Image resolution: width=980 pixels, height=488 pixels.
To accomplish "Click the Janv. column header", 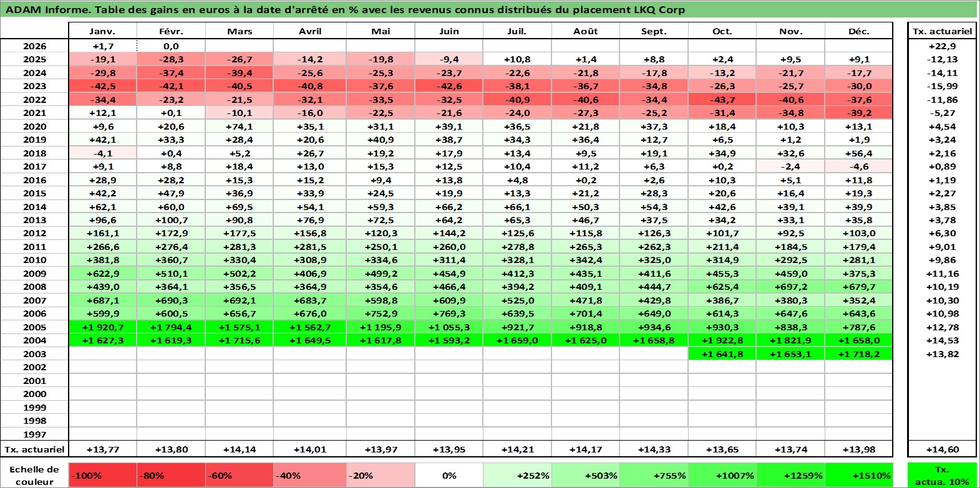I will [102, 31].
